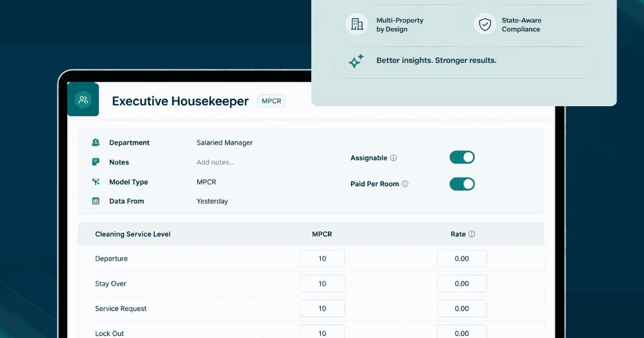Click the Lock Out MPCR input
Image resolution: width=644 pixels, height=338 pixels.
[322, 332]
